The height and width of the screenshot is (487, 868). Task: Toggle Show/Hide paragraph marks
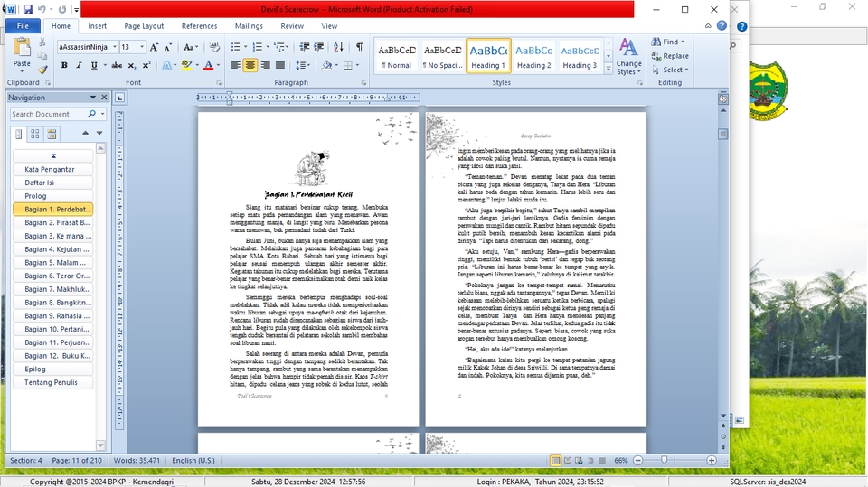pos(359,48)
